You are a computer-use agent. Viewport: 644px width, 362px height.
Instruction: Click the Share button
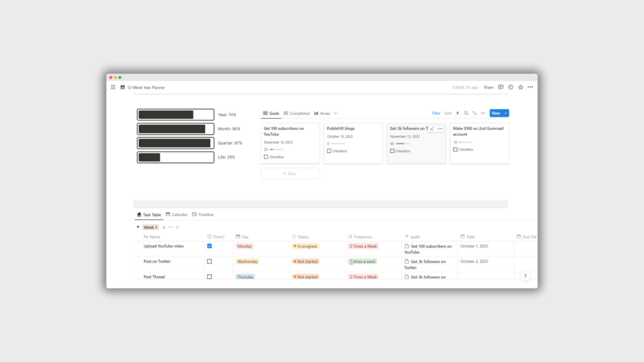pyautogui.click(x=488, y=87)
